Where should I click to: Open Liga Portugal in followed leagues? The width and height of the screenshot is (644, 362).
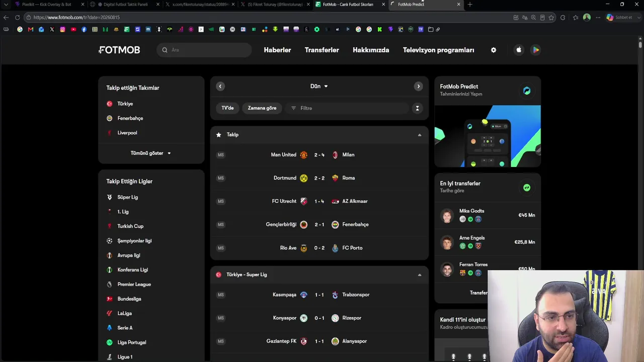[132, 342]
